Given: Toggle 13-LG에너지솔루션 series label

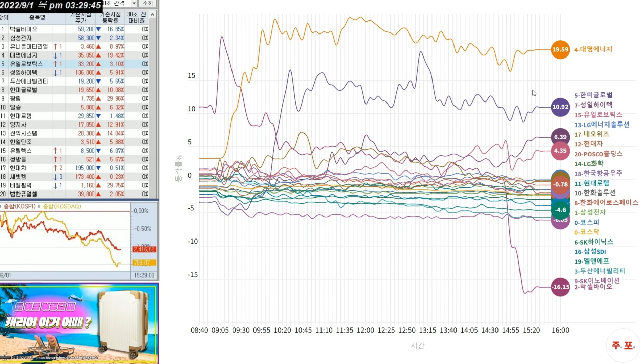Looking at the screenshot, I should pyautogui.click(x=602, y=124).
